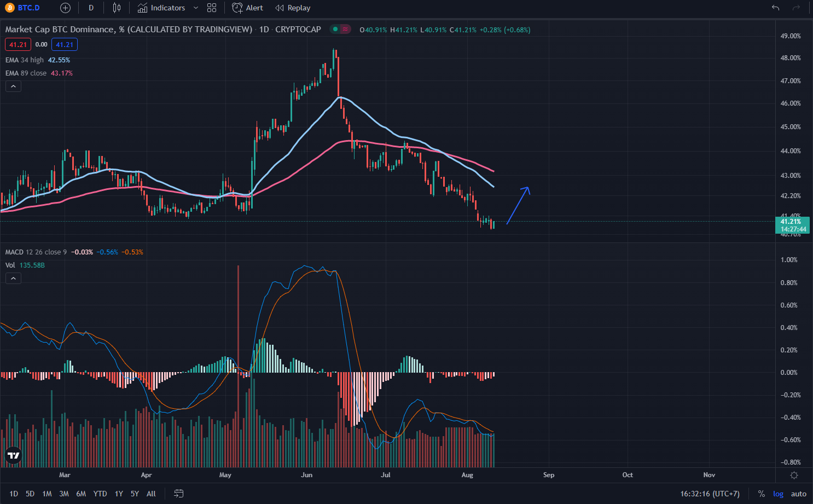813x504 pixels.
Task: Toggle auto-scaling of the price axis
Action: point(798,493)
